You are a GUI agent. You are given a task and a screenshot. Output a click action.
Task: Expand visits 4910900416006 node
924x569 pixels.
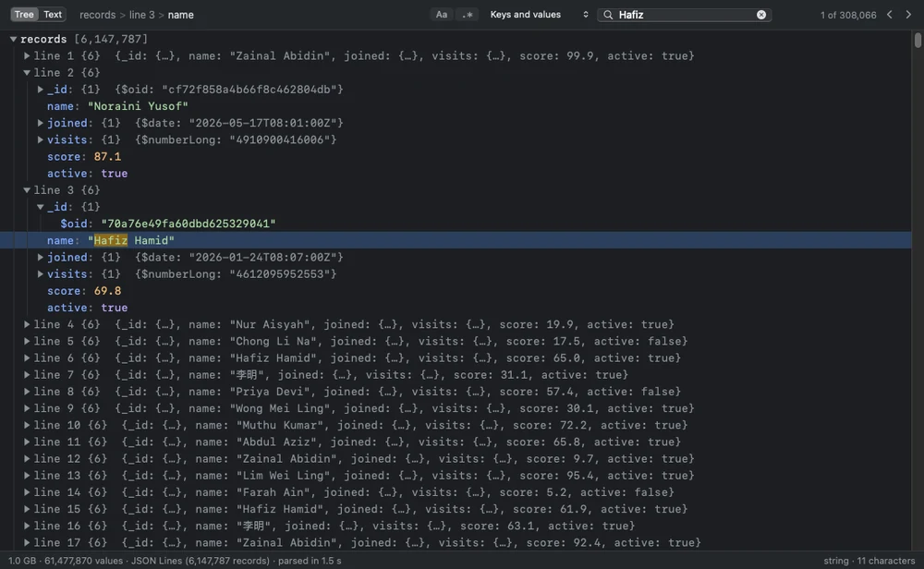click(40, 139)
